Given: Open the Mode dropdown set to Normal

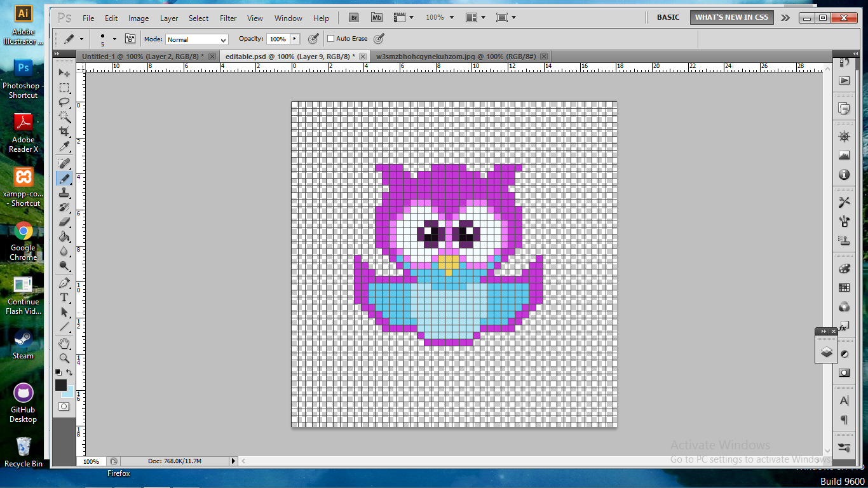Looking at the screenshot, I should coord(196,39).
